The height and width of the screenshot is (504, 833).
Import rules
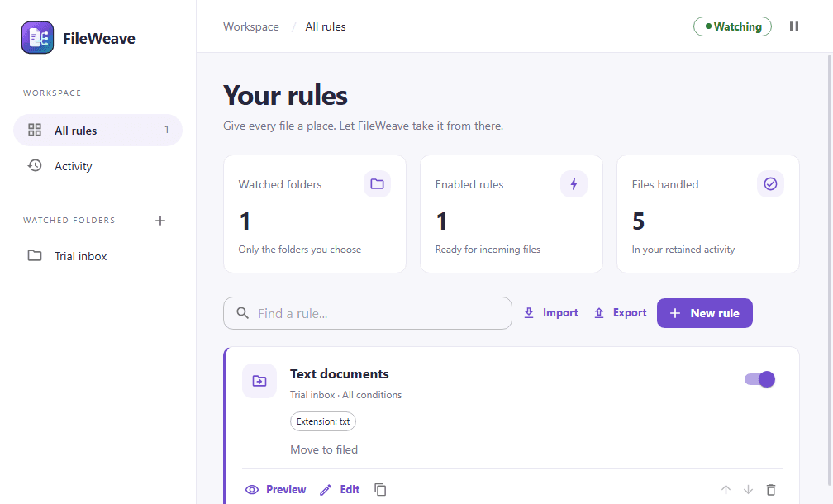coord(551,313)
